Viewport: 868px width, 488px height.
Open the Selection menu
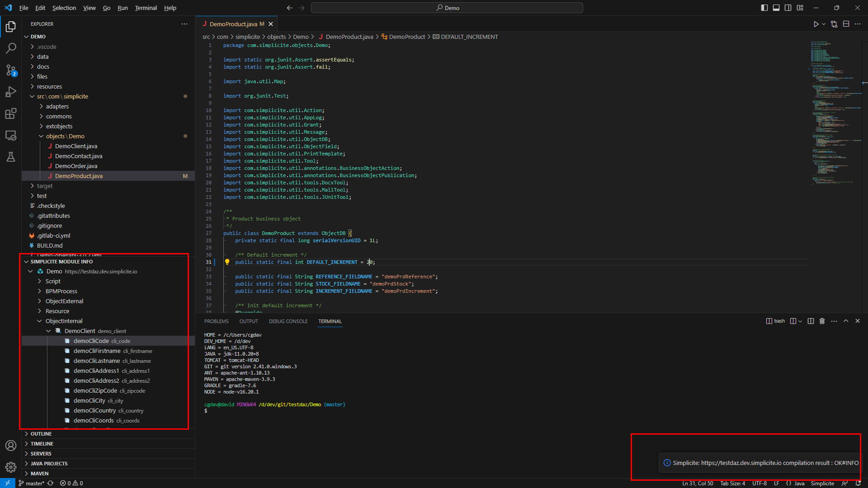[x=64, y=8]
